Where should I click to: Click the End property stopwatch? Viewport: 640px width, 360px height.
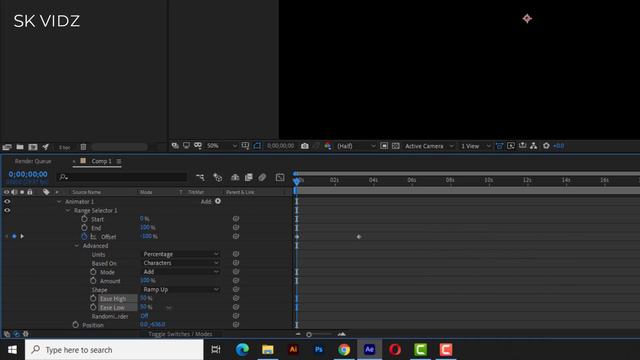click(x=84, y=228)
